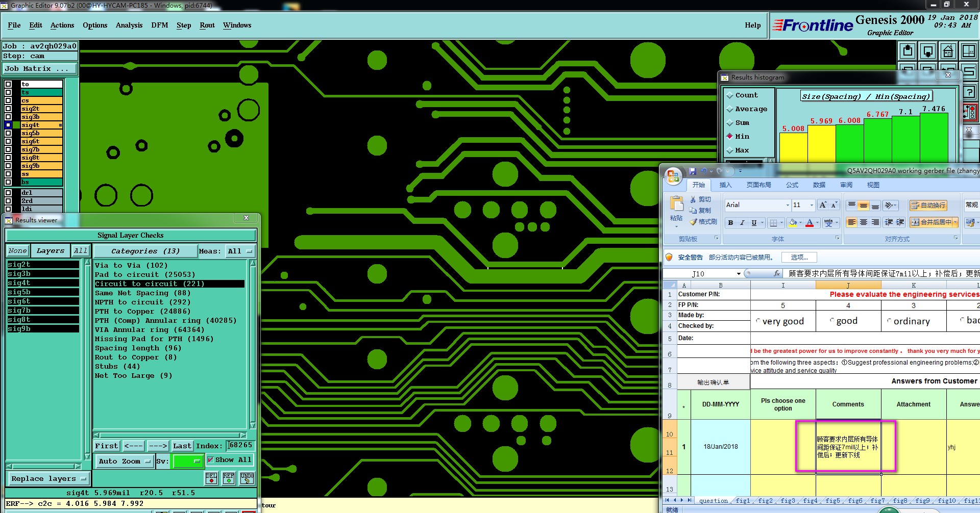Click the Align Text Left icon in Excel
The image size is (980, 513).
tap(851, 222)
